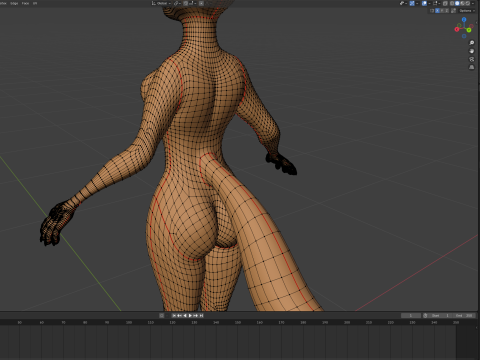Image resolution: width=480 pixels, height=360 pixels.
Task: Open auto keying options dropdown
Action: coord(167,315)
